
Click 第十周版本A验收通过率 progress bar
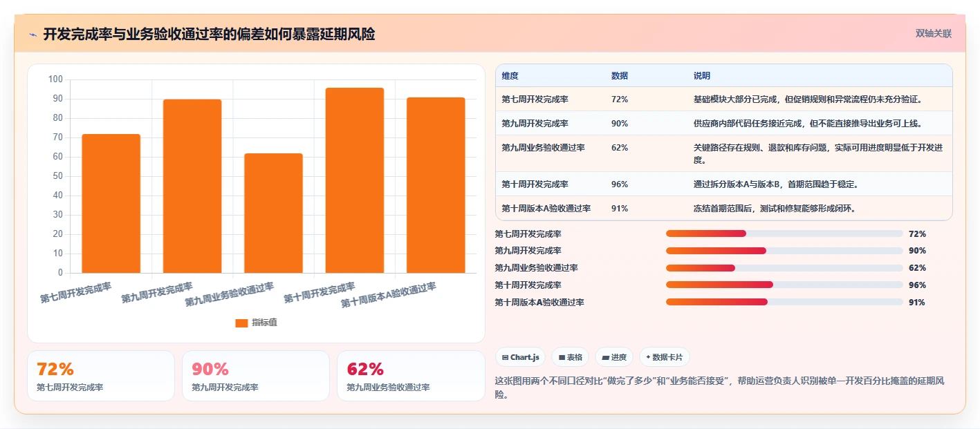click(x=784, y=302)
